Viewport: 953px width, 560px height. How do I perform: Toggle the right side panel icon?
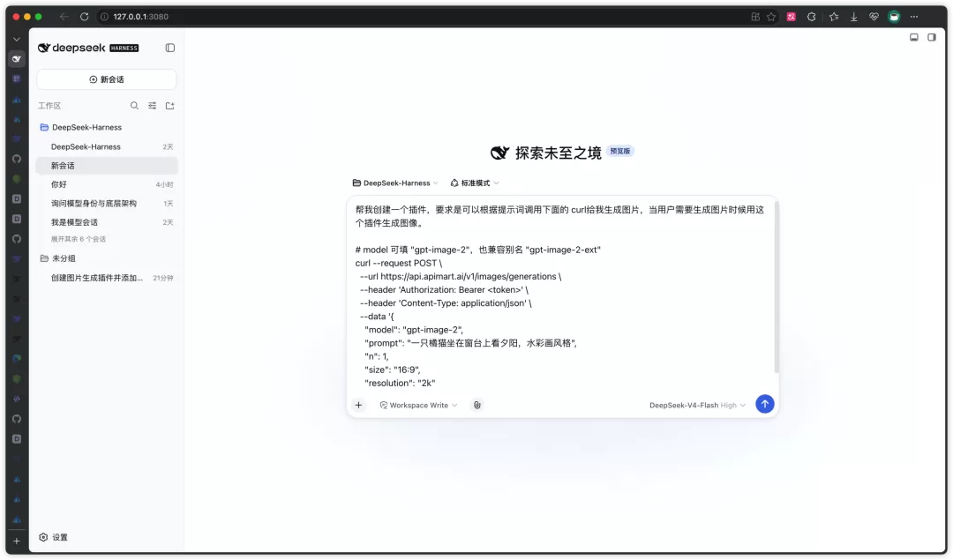click(x=931, y=37)
